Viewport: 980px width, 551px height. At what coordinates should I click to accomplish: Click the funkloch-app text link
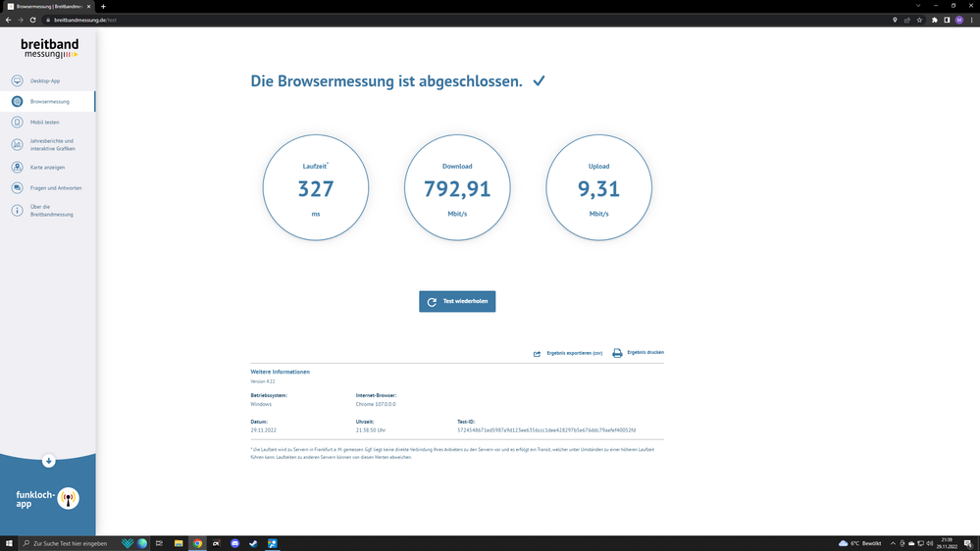tap(35, 499)
